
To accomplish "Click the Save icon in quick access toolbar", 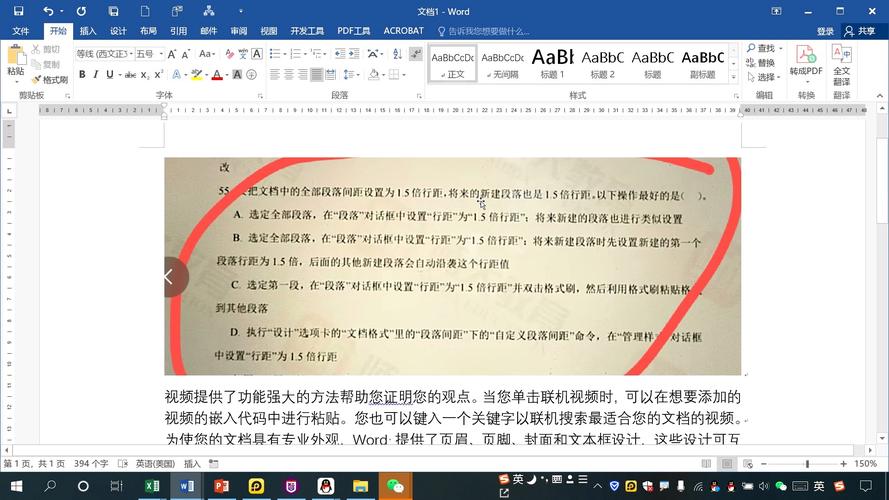I will 18,11.
